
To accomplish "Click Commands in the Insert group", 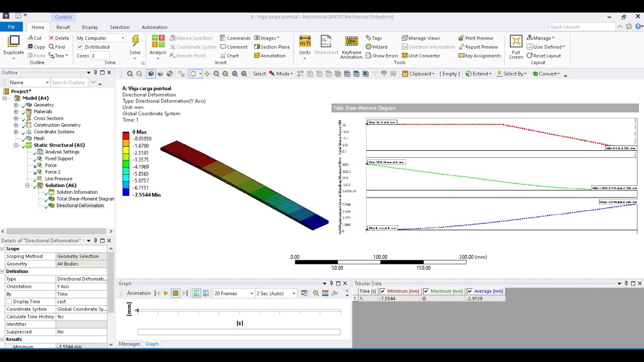I will [x=235, y=38].
